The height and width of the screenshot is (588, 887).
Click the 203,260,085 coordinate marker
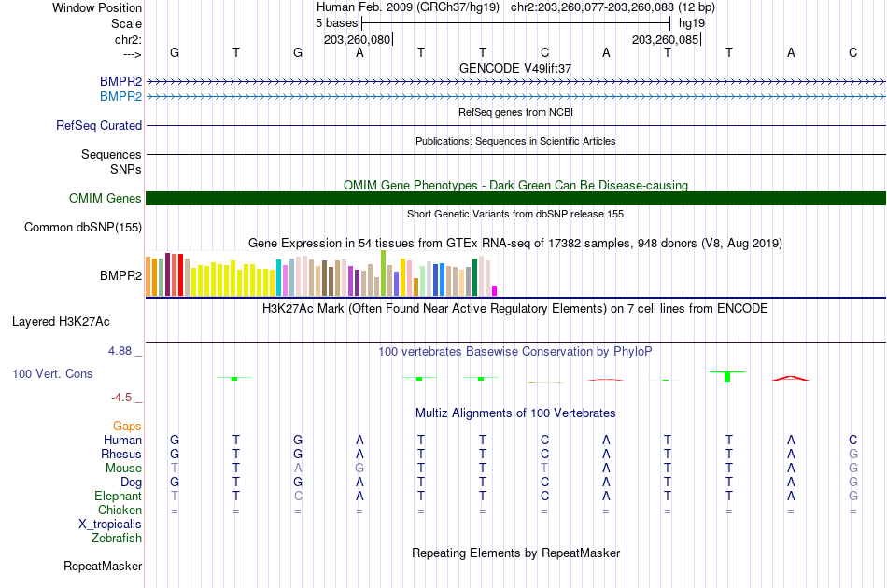click(x=666, y=39)
